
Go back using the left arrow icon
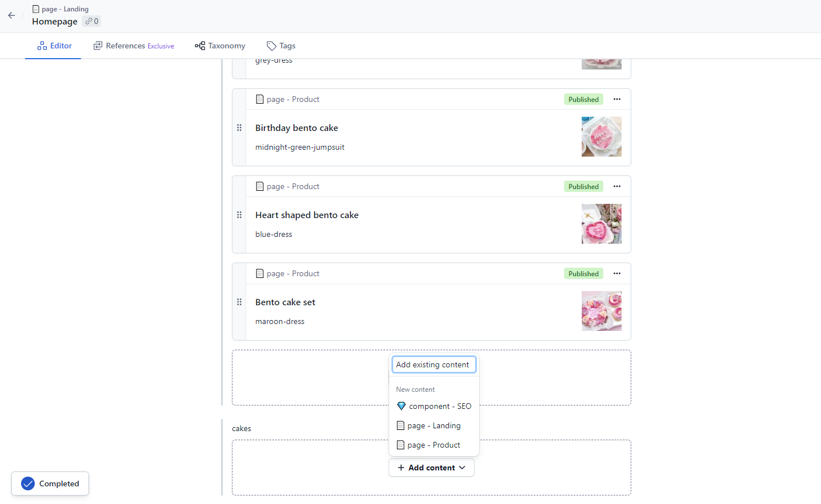click(11, 15)
